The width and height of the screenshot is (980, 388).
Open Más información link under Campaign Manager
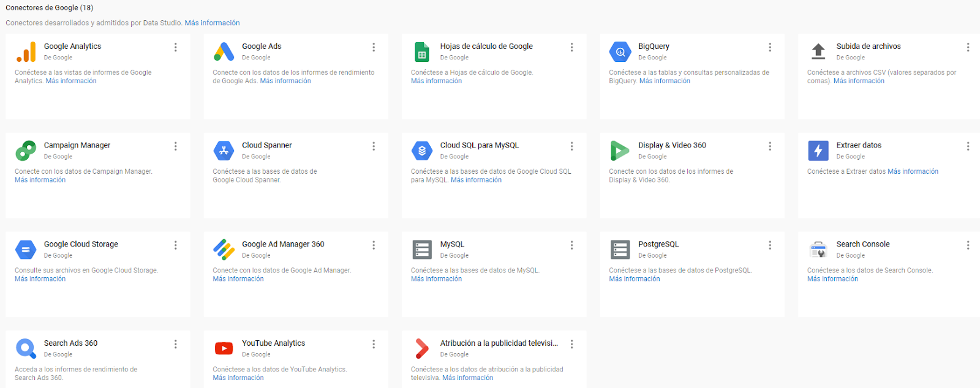point(40,180)
